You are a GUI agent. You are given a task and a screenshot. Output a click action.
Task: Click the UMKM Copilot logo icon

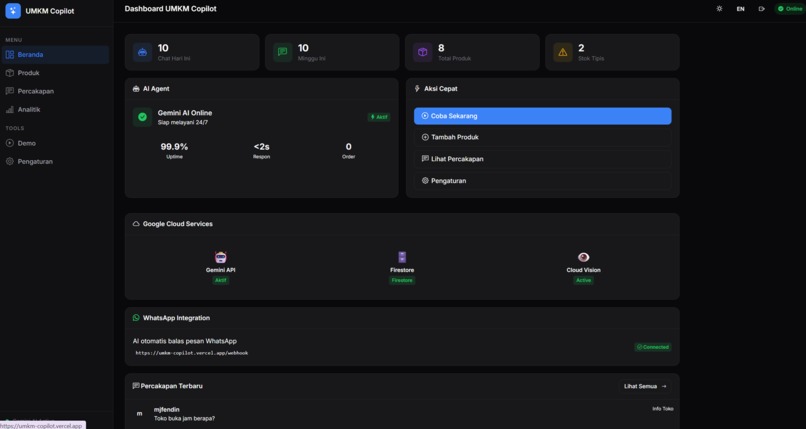point(13,11)
